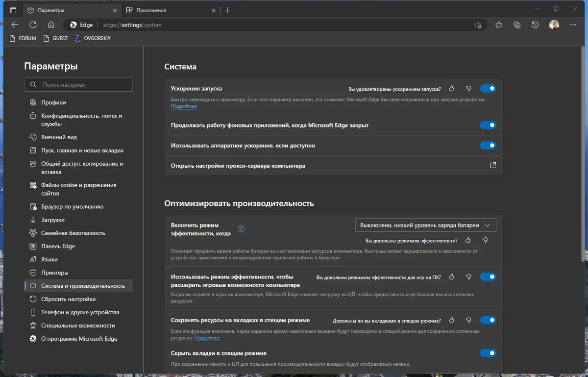Toggle Скрыть вкладки в спящем режиме switch
Viewport: 588px width, 377px height.
(x=488, y=353)
